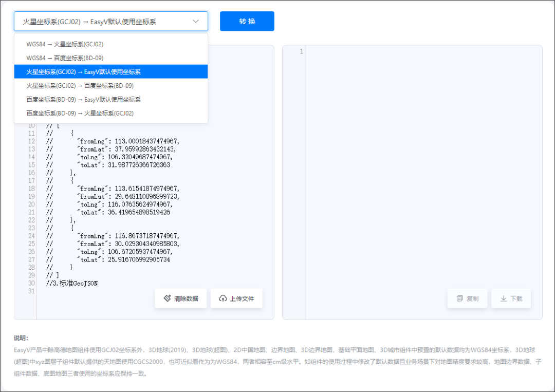Select highlighted 火星坐标系(GCJ02) → EasyV默认使用坐标系 option
The image size is (555, 392).
pos(111,72)
